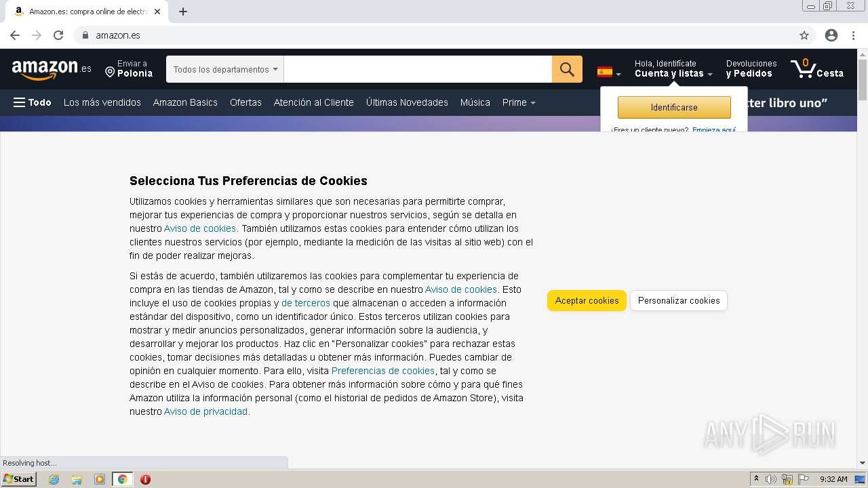Open the media player taskbar icon

tap(100, 479)
